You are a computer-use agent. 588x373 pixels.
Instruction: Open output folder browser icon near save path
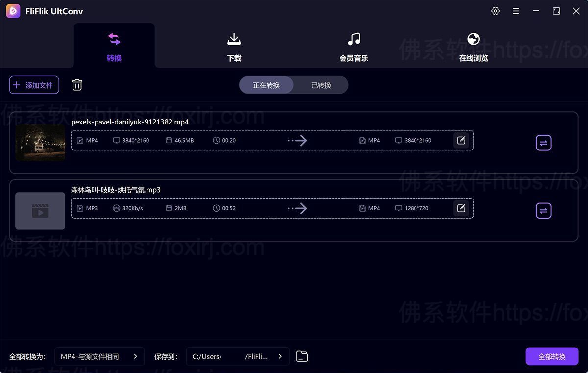coord(302,356)
